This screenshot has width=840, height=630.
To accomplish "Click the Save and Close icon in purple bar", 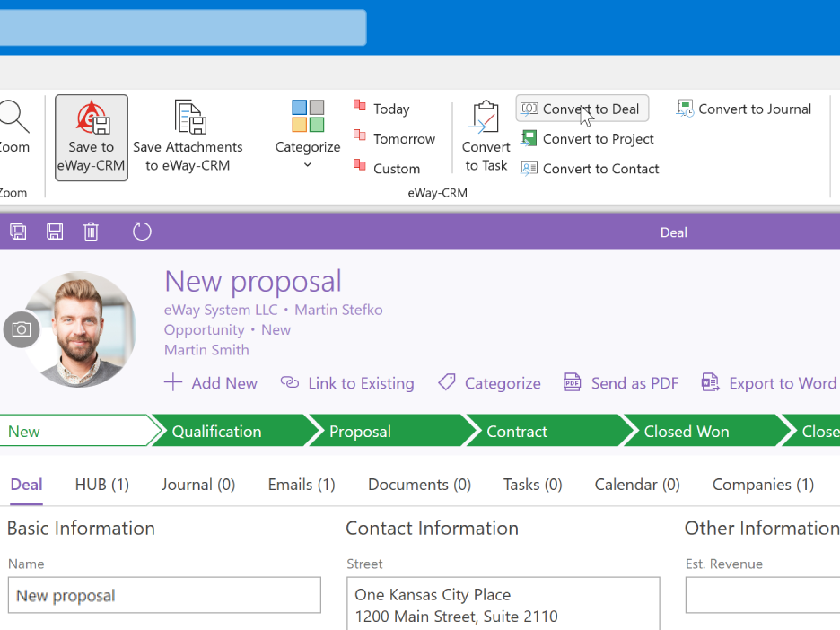I will point(18,232).
